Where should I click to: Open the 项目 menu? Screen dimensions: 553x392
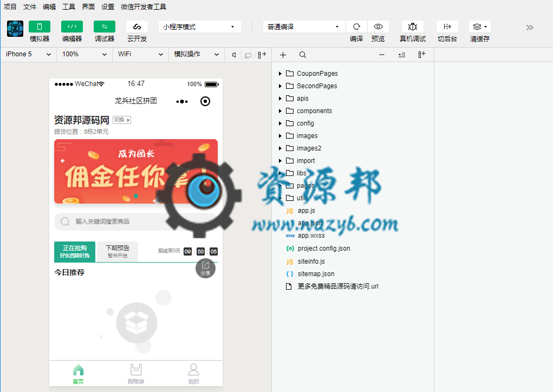pos(10,6)
